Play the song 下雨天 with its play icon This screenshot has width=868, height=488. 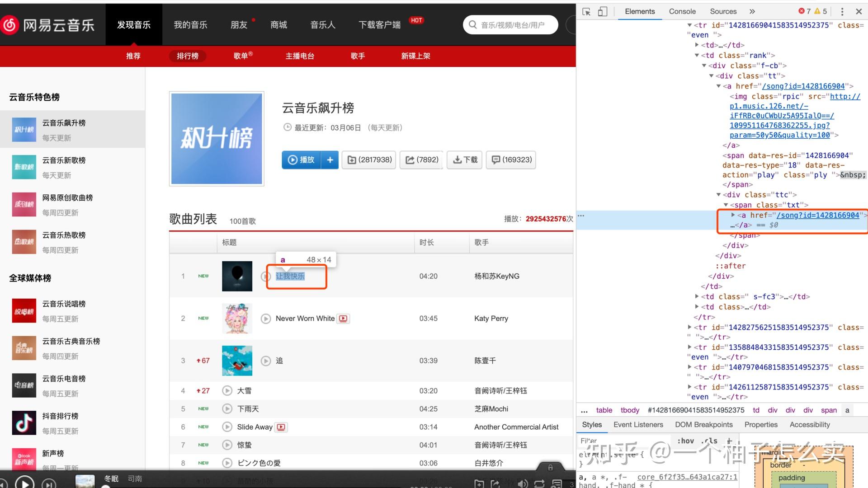tap(227, 409)
